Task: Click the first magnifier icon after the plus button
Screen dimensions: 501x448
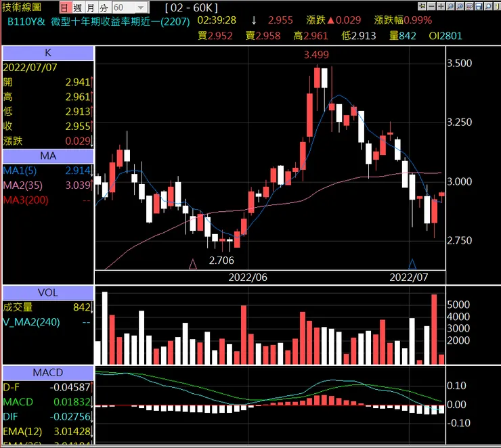Action: (450, 6)
